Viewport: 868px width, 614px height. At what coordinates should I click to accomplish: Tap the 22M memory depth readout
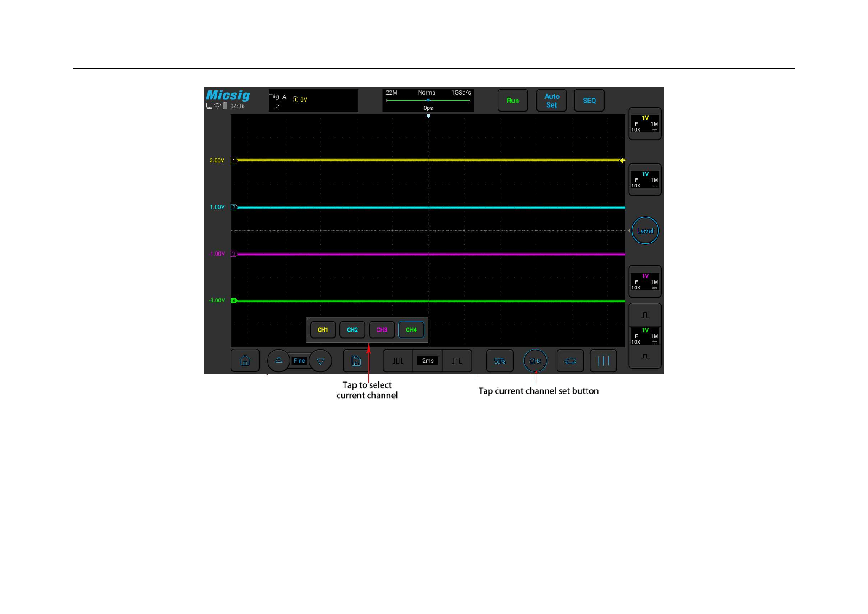(391, 93)
